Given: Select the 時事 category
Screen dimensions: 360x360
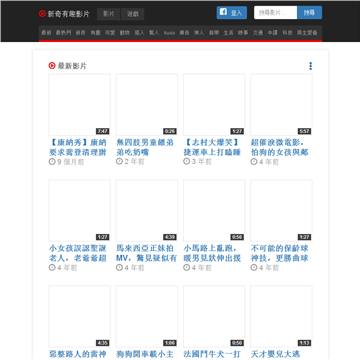Looking at the screenshot, I should click(243, 33).
